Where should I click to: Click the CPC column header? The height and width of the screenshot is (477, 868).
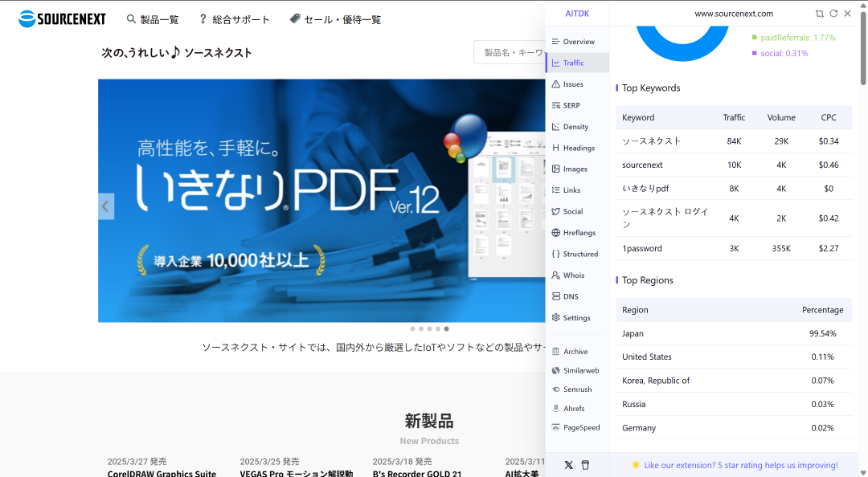(x=828, y=117)
